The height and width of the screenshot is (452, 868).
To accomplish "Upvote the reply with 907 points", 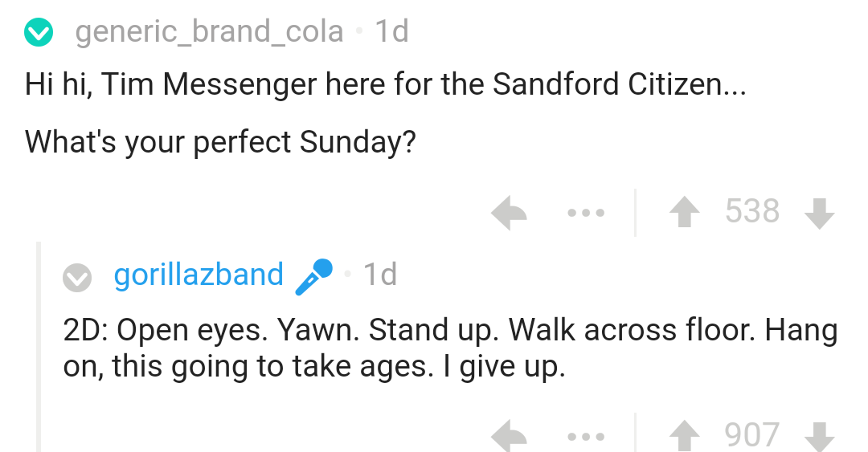I will [686, 436].
